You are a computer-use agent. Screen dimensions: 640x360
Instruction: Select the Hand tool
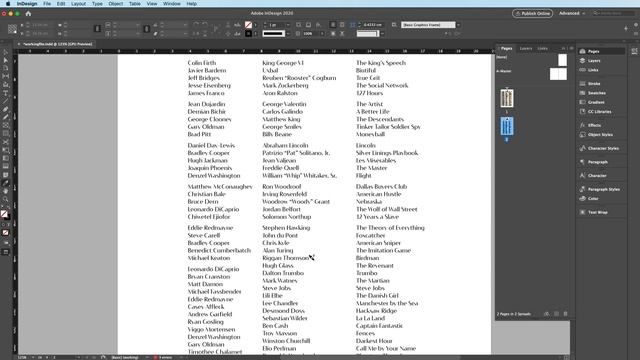(6, 191)
